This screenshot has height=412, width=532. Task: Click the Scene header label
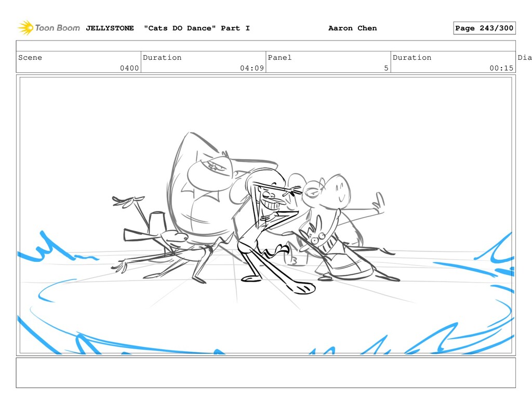[x=30, y=57]
